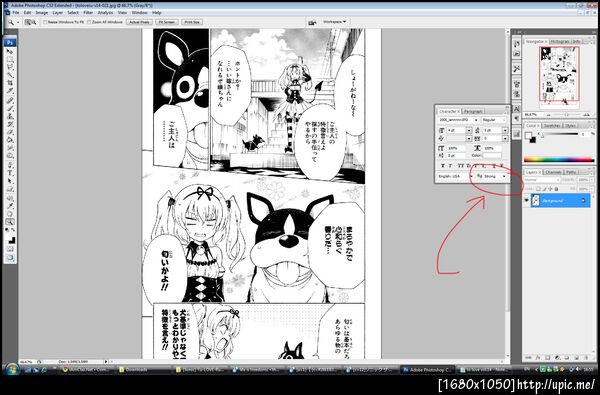
Task: Toggle Lock All icon in Layers panel
Action: click(x=556, y=189)
